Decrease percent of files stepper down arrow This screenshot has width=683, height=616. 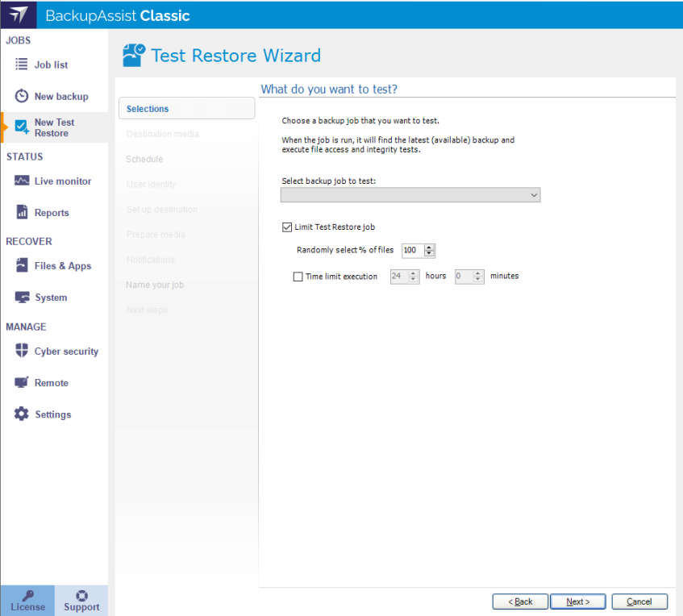click(x=430, y=254)
